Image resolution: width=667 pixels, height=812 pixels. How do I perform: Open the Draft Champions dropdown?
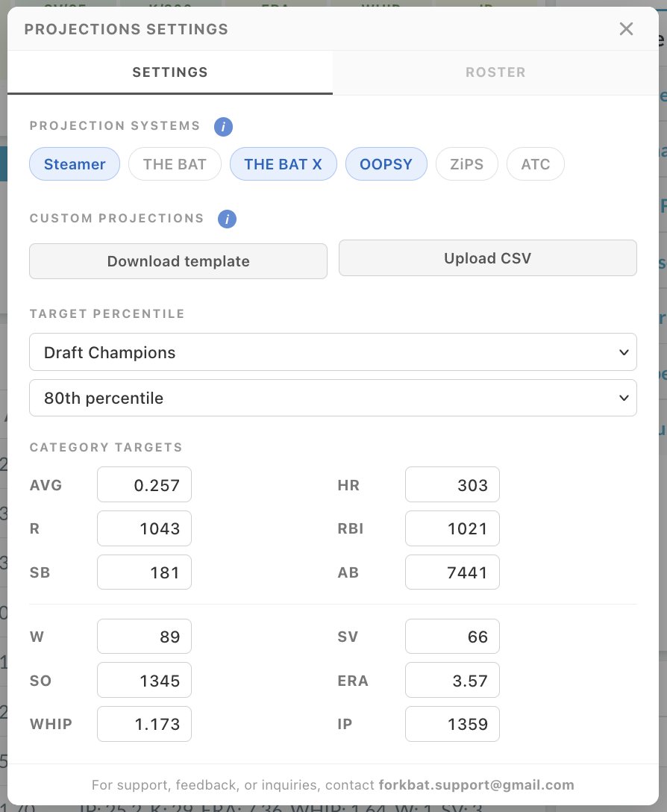tap(333, 352)
